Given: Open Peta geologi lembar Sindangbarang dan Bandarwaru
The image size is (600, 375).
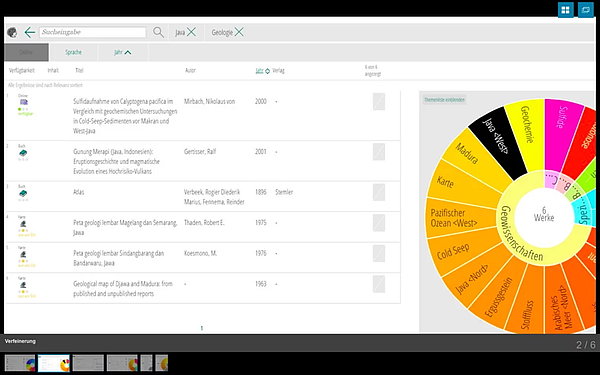Looking at the screenshot, I should coord(119,258).
